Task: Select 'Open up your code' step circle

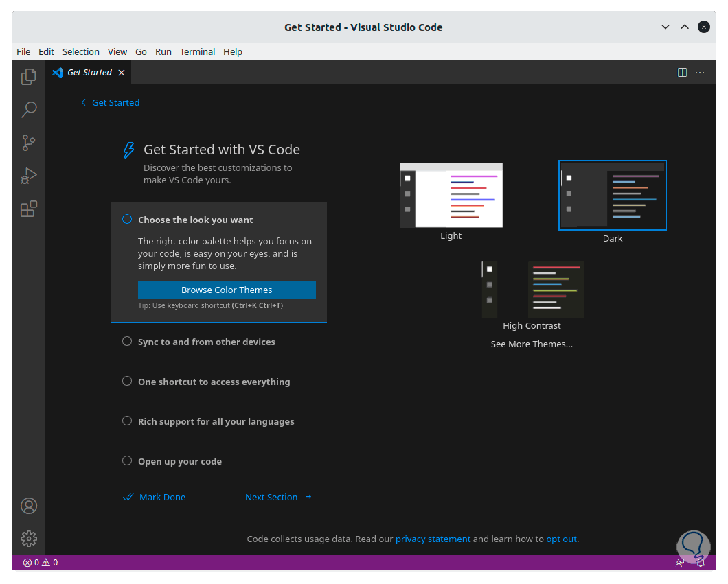Action: (x=127, y=460)
